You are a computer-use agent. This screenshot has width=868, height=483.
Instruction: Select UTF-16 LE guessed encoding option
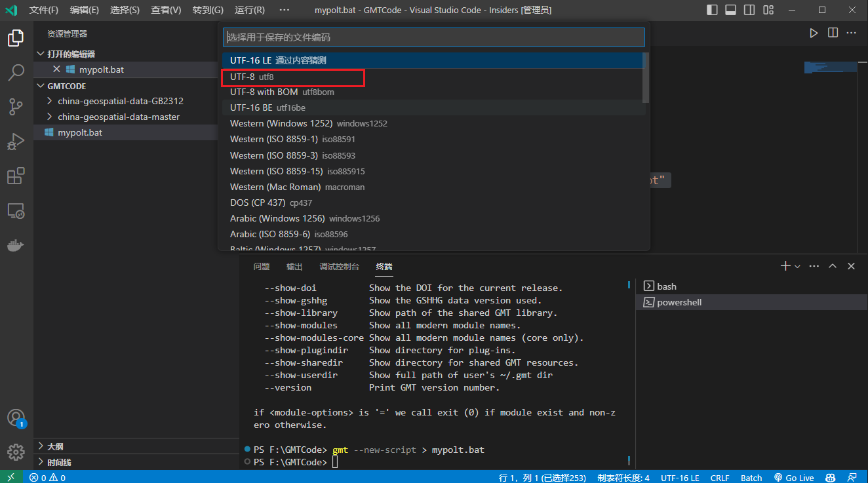tap(433, 60)
